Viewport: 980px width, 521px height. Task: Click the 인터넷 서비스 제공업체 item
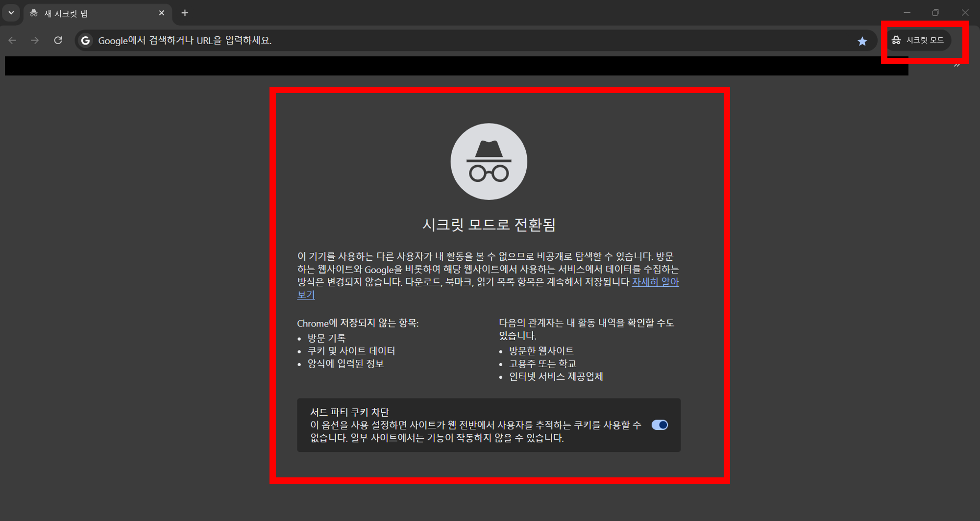556,376
